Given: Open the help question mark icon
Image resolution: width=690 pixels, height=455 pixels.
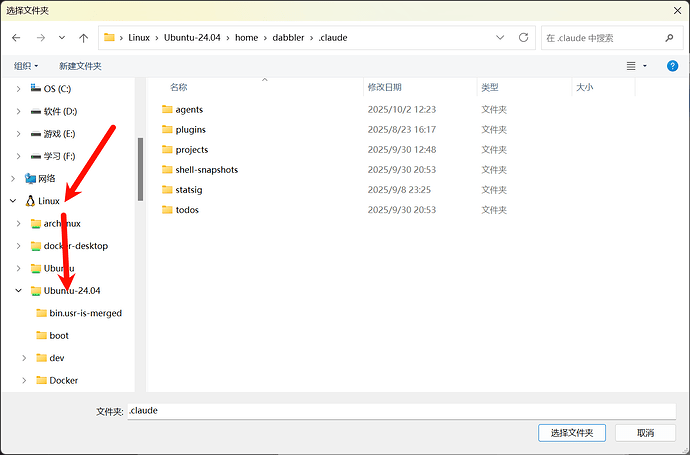Looking at the screenshot, I should coord(670,66).
